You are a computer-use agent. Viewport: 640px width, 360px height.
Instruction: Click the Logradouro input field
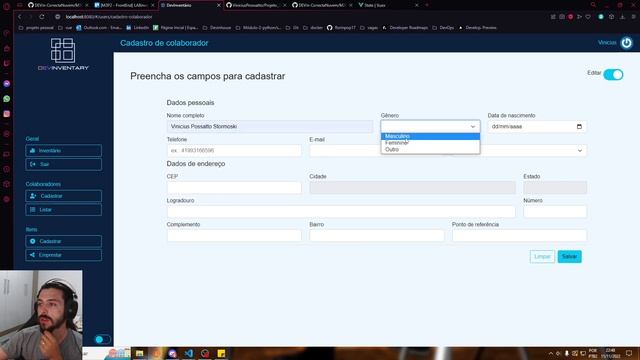[x=341, y=211]
